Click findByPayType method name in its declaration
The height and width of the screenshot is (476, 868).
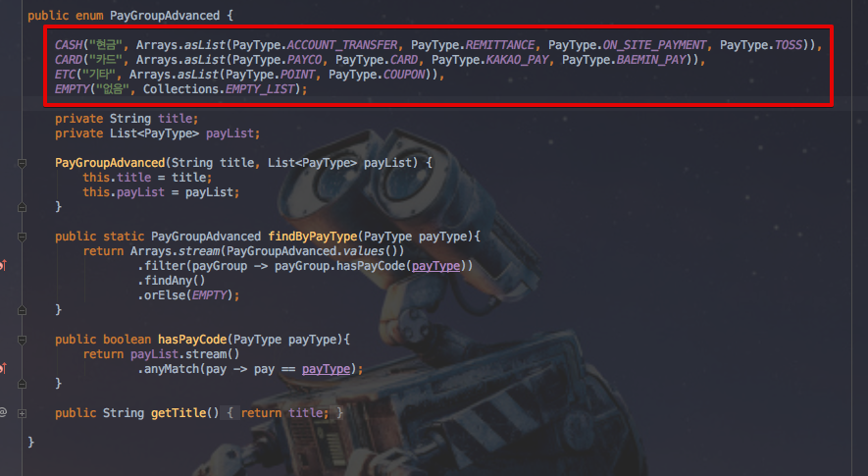313,237
